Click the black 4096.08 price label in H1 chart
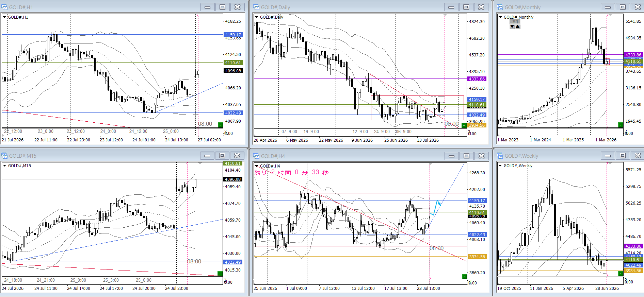Image resolution: width=644 pixels, height=297 pixels. click(x=233, y=71)
